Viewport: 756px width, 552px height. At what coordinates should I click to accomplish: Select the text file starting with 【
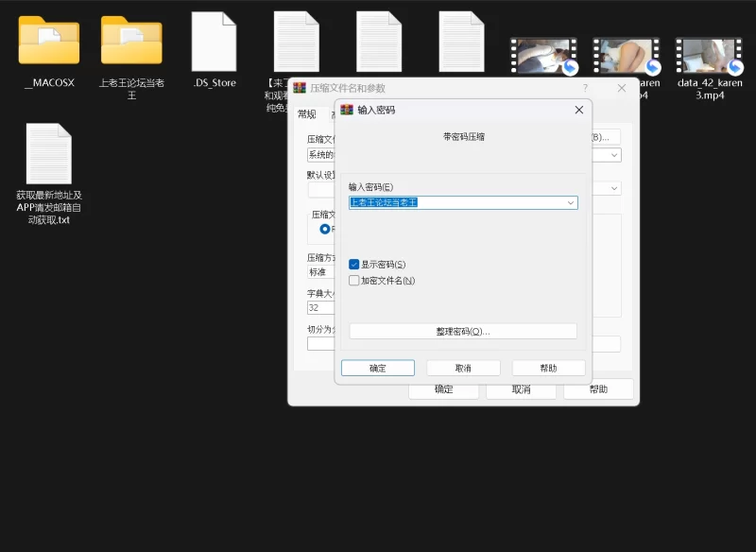(x=296, y=43)
